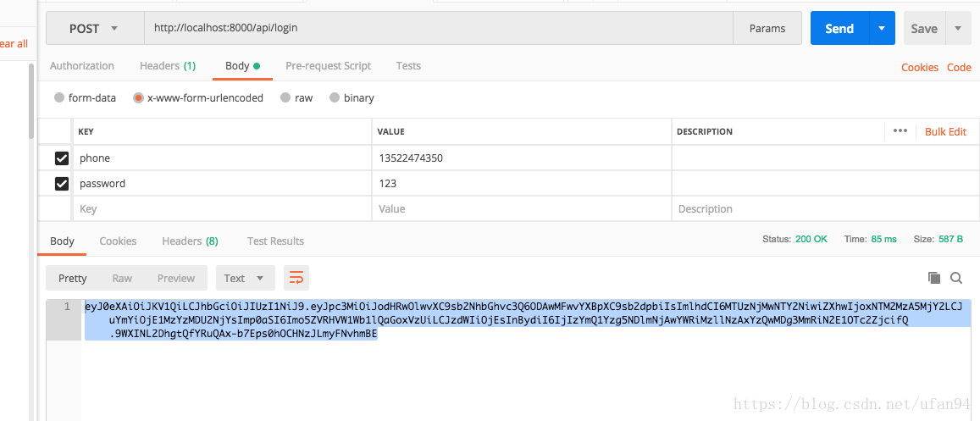Open the Code link
Image resolution: width=980 pixels, height=421 pixels.
959,68
